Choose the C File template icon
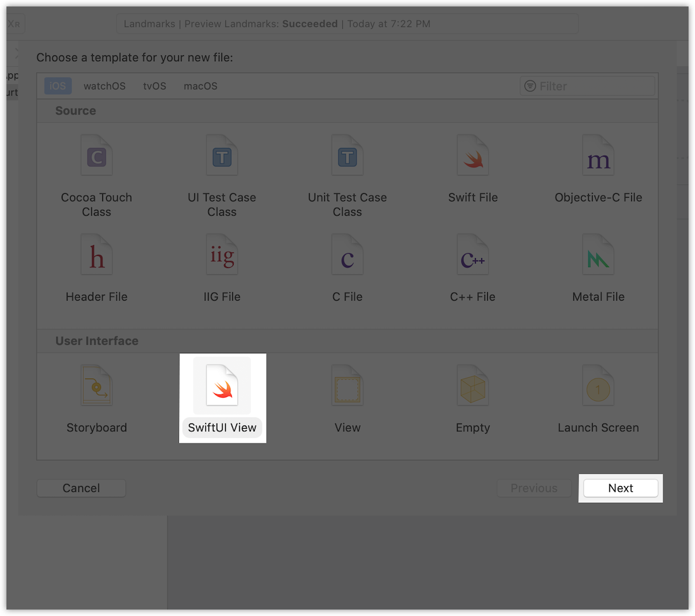The image size is (695, 616). coord(347,254)
